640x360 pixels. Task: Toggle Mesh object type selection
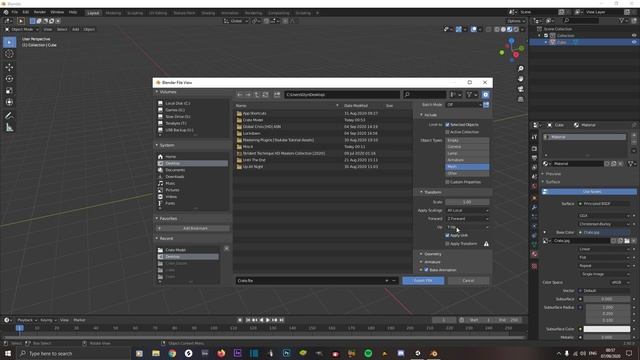[467, 167]
